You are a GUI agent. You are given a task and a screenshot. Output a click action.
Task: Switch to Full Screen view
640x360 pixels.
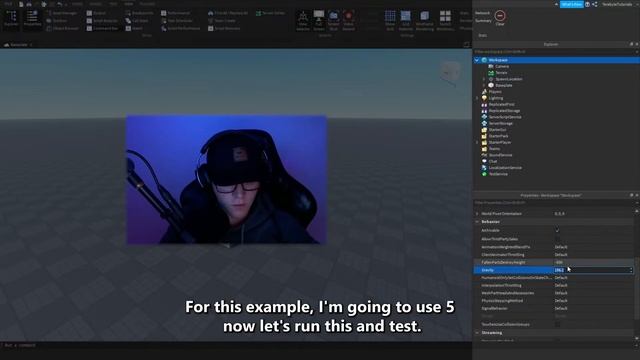pyautogui.click(x=319, y=20)
